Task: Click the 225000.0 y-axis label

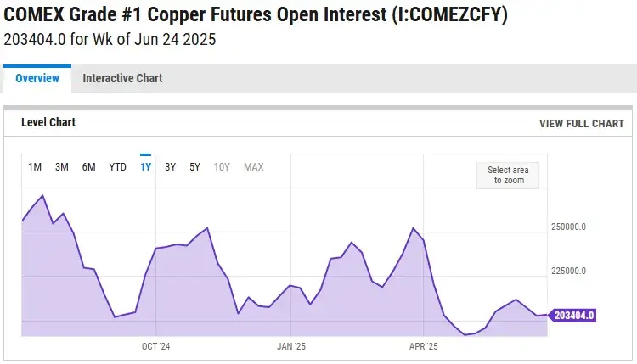Action: pos(568,271)
